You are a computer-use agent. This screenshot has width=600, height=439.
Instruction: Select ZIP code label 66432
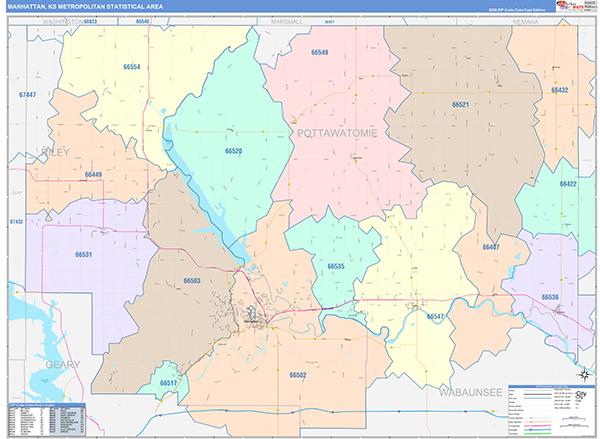pyautogui.click(x=559, y=90)
